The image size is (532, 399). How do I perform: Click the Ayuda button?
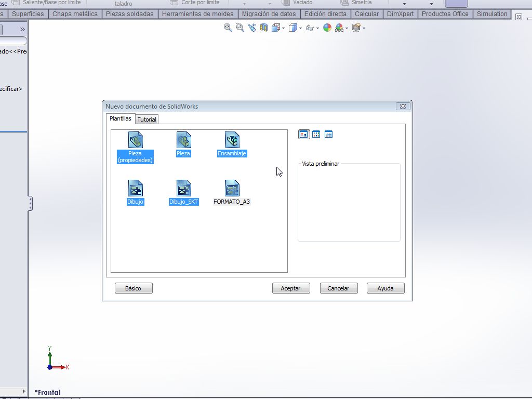[385, 288]
